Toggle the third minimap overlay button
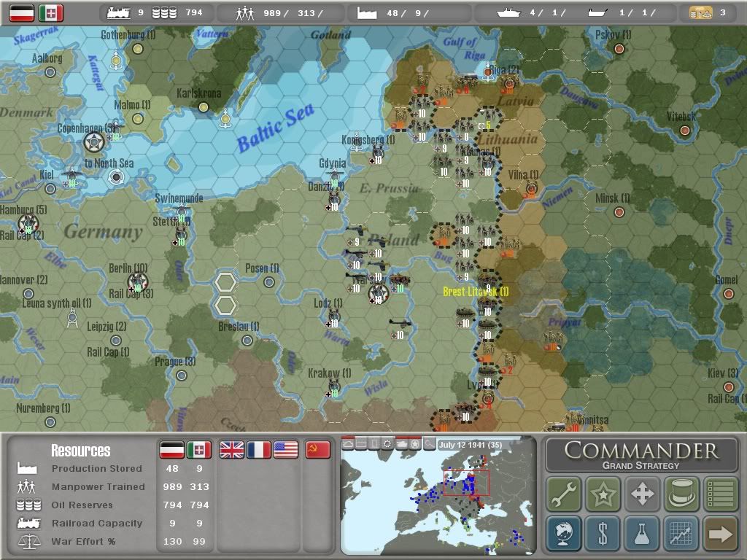 [374, 444]
